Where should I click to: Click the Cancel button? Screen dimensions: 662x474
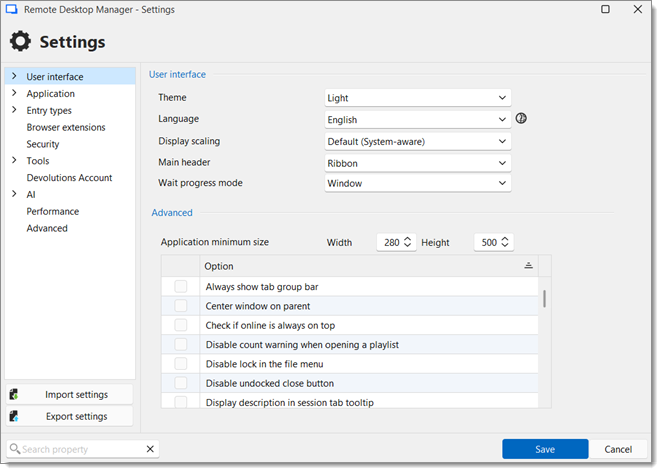618,449
